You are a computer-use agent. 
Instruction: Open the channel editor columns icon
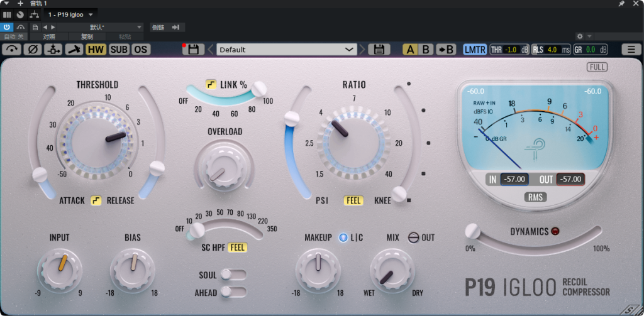click(x=7, y=15)
